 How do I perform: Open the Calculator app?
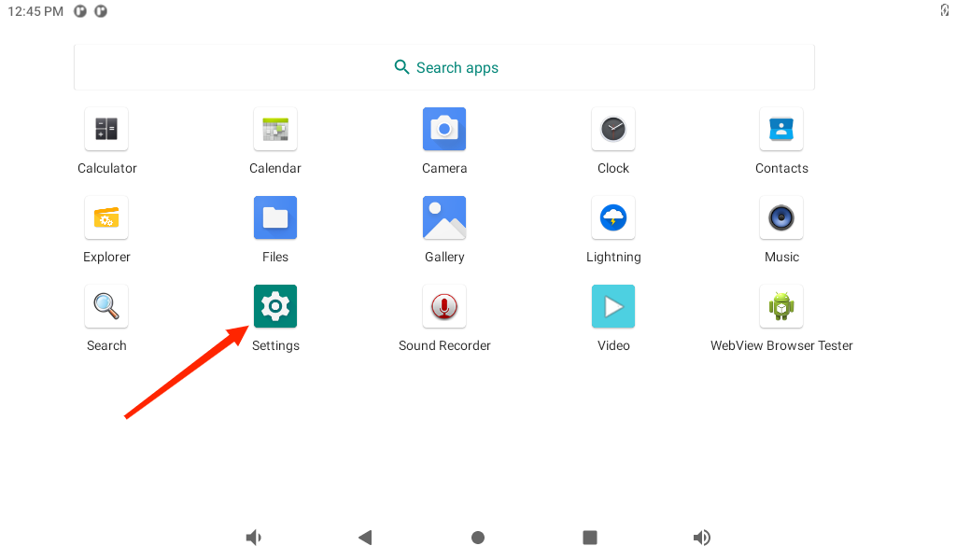click(106, 129)
